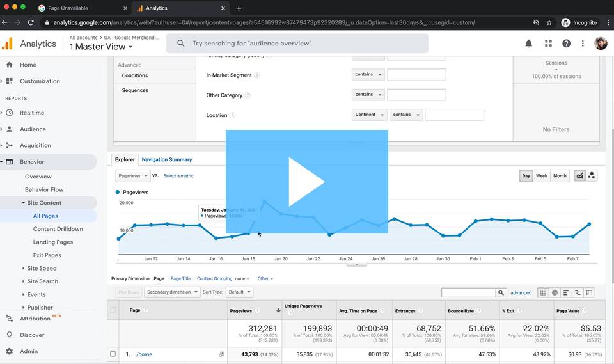The height and width of the screenshot is (364, 614).
Task: Select the Explorer tab
Action: [x=125, y=159]
